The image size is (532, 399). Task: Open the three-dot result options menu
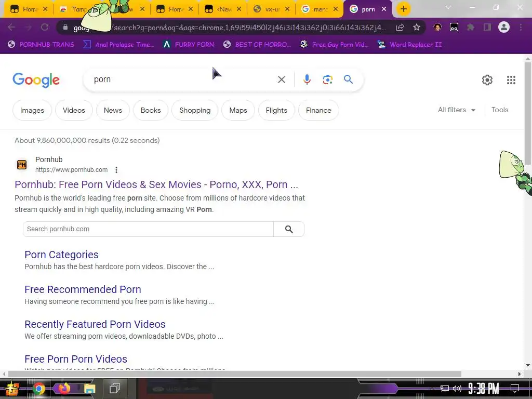coord(116,170)
